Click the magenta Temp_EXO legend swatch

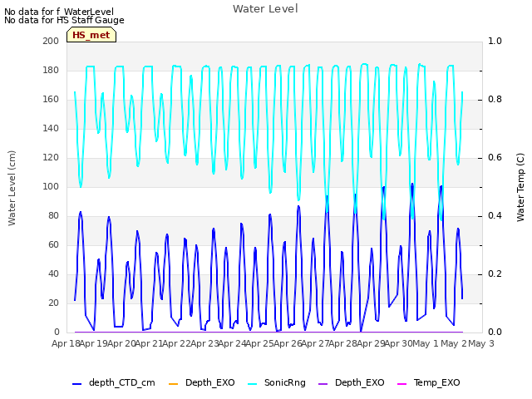point(401,384)
